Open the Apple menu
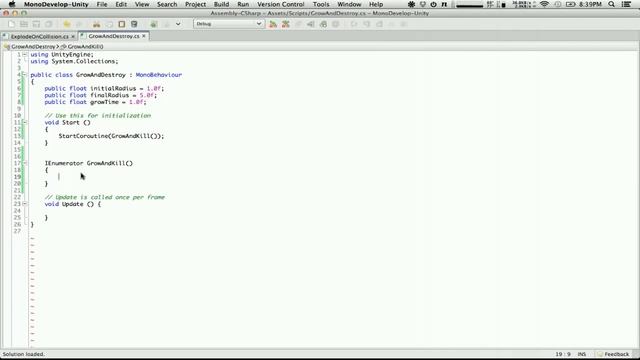Image resolution: width=640 pixels, height=360 pixels. pos(11,4)
